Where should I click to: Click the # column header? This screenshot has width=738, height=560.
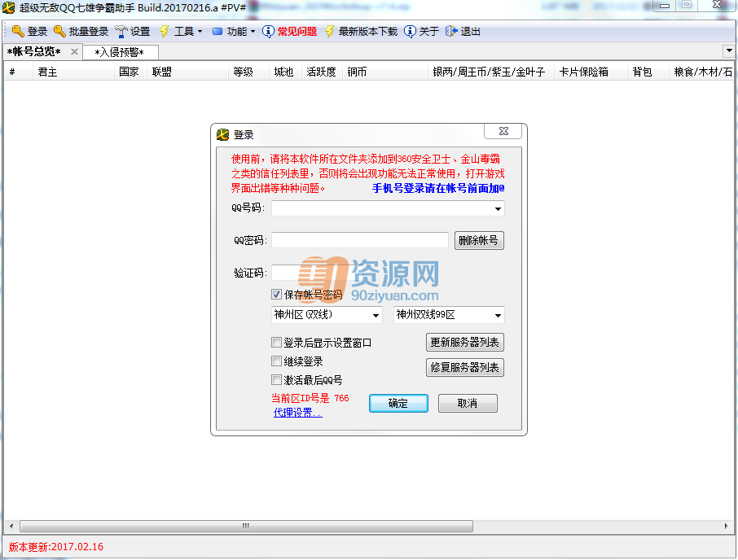pos(19,72)
